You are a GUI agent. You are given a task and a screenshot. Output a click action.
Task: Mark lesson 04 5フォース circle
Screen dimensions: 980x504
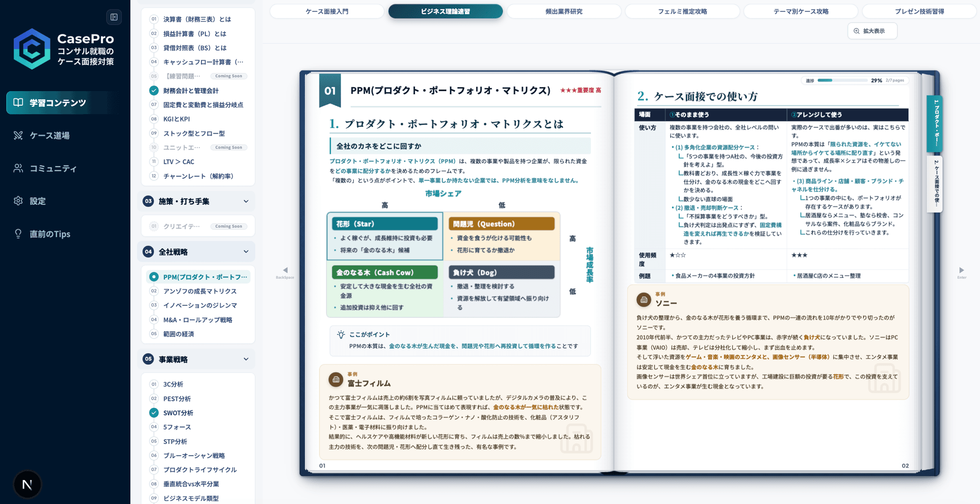154,427
